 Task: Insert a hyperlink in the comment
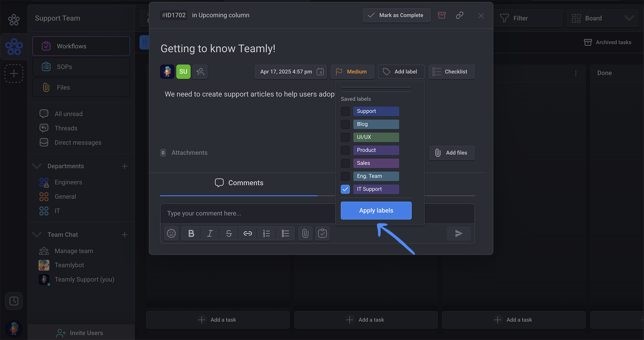(x=248, y=233)
